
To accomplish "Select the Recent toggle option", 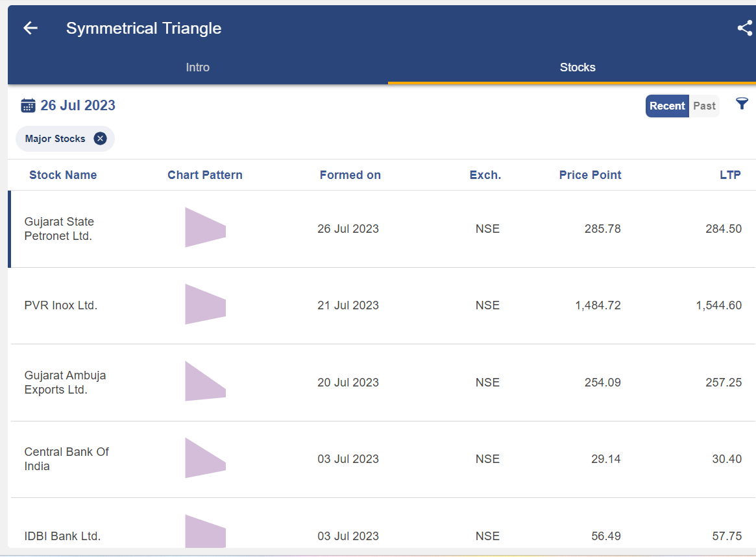I will point(667,106).
